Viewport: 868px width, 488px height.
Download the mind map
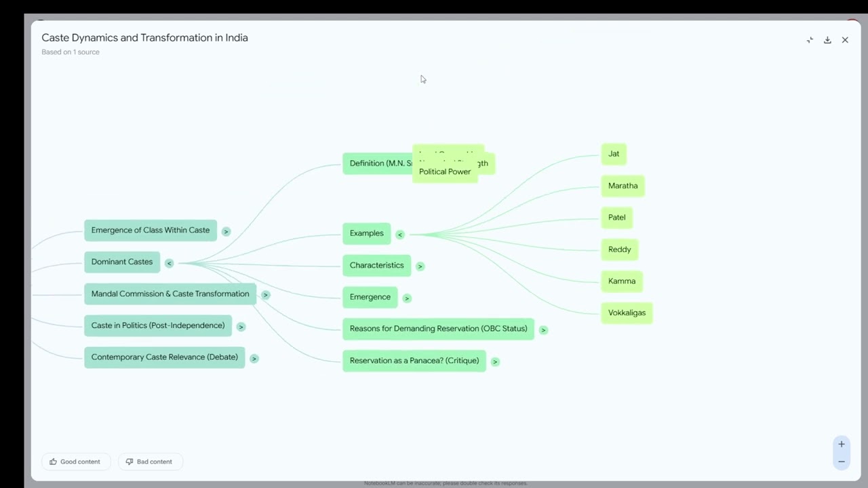click(827, 40)
